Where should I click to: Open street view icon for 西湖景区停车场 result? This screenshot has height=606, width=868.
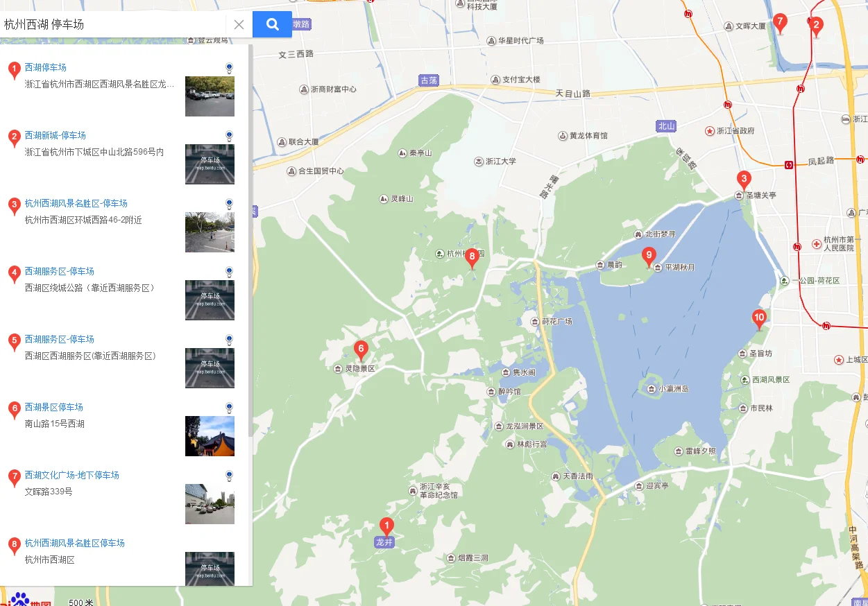[229, 408]
